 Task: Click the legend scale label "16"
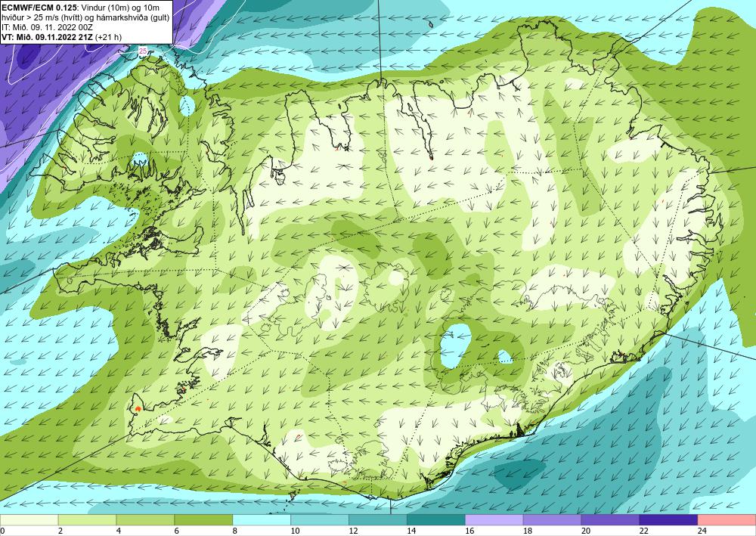point(469,531)
